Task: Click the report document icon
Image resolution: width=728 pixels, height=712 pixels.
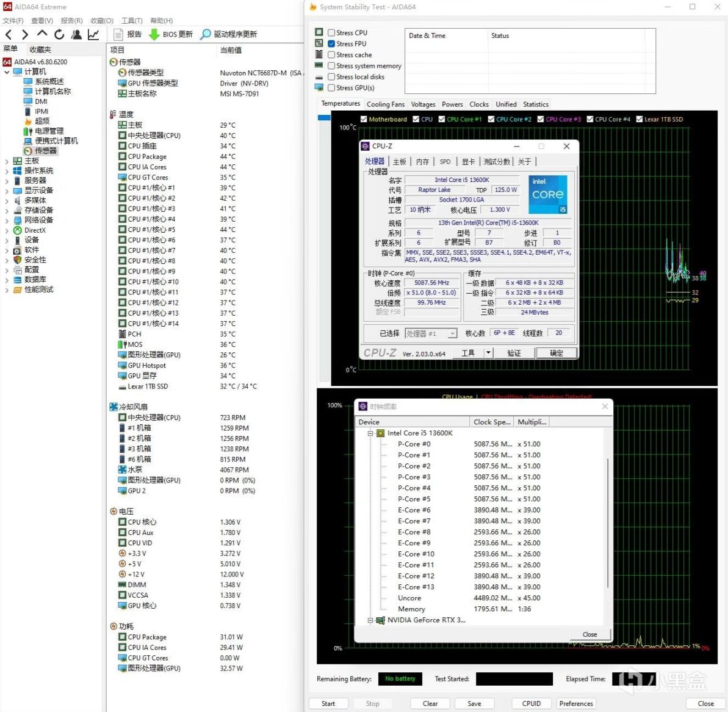Action: [x=118, y=35]
